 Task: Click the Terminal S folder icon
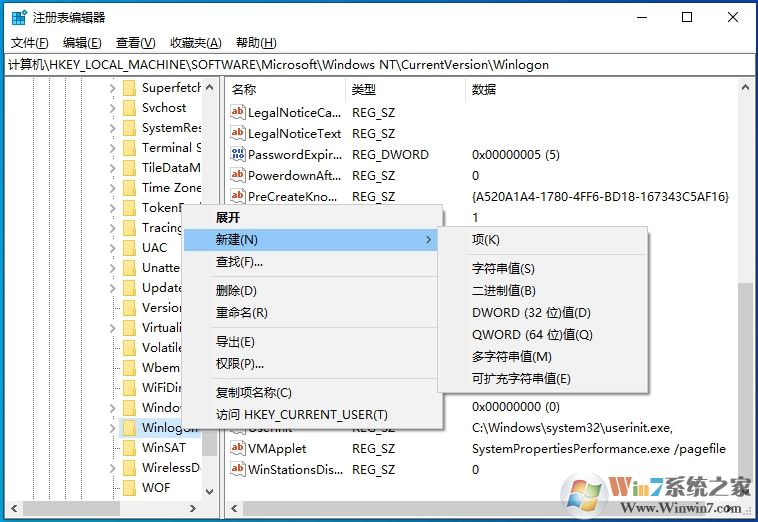click(x=129, y=148)
